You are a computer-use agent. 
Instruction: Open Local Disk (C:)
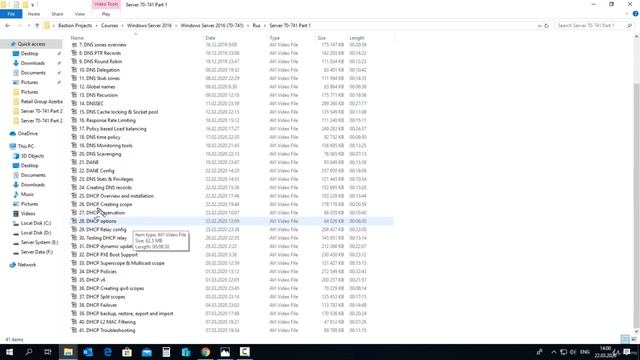[36, 223]
